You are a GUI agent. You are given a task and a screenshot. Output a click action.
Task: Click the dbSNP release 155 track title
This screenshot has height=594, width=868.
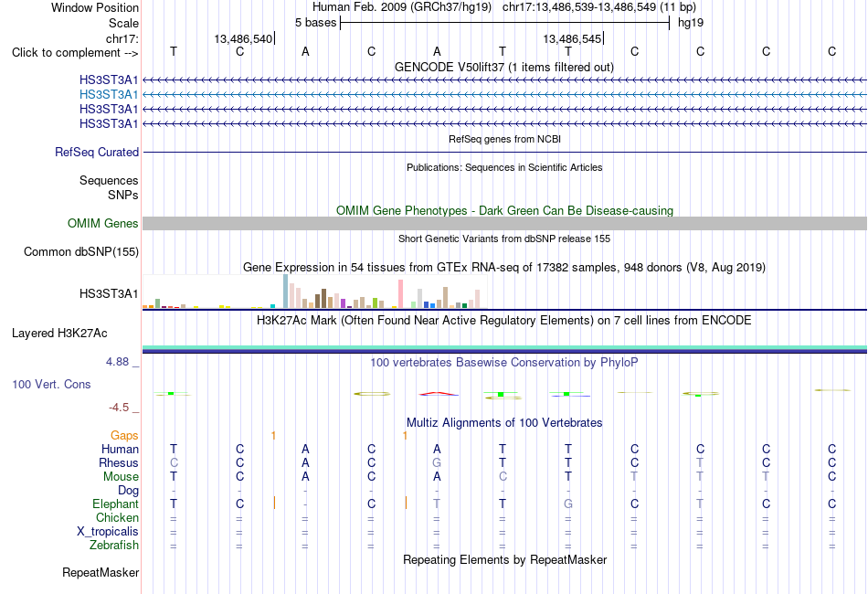tap(504, 239)
